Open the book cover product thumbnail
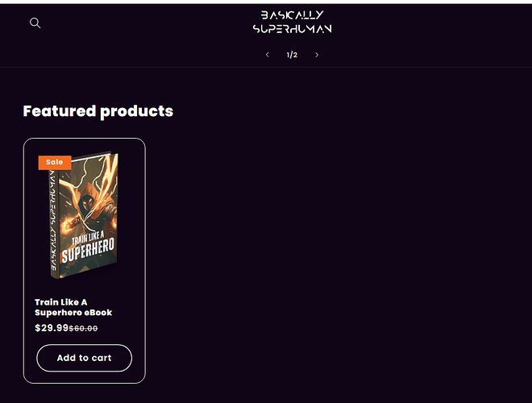Screen dimensions: 532x403 84,216
